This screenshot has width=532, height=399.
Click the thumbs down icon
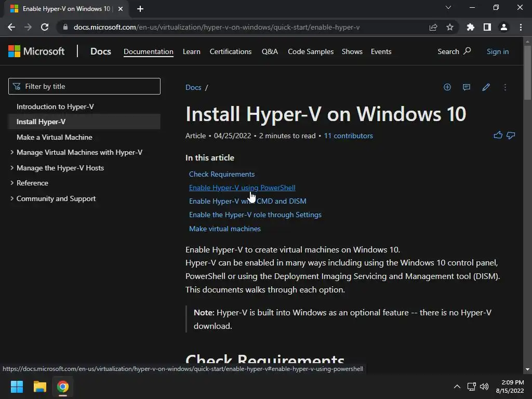pos(511,136)
